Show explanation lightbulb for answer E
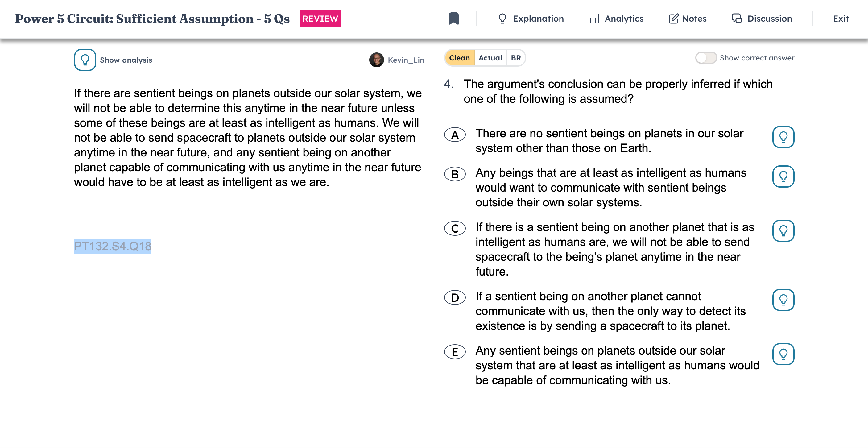The image size is (868, 448). click(783, 354)
